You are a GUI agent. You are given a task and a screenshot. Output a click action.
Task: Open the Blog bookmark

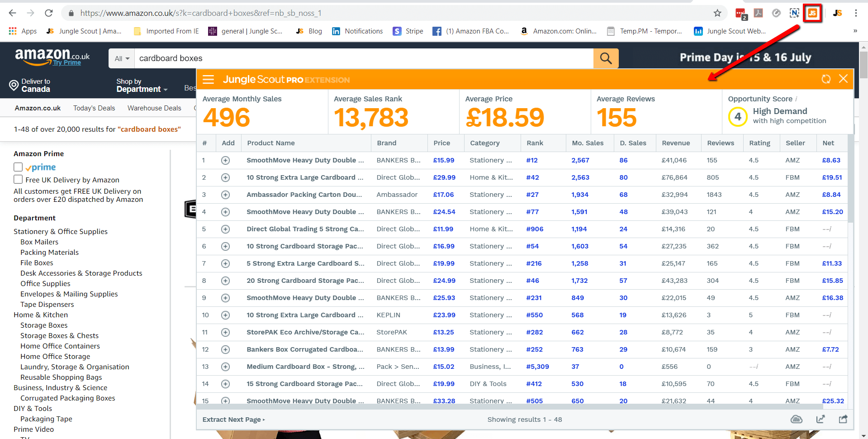(x=309, y=31)
